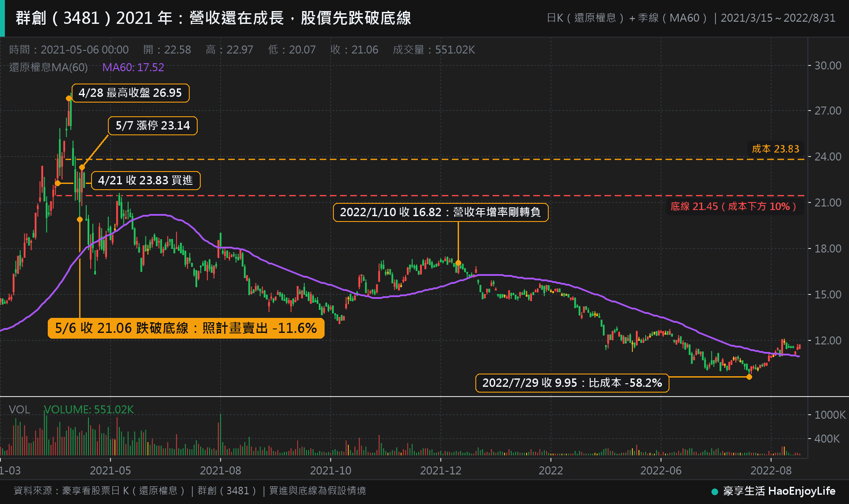
Task: Click the 2021-05 date axis label
Action: click(110, 470)
